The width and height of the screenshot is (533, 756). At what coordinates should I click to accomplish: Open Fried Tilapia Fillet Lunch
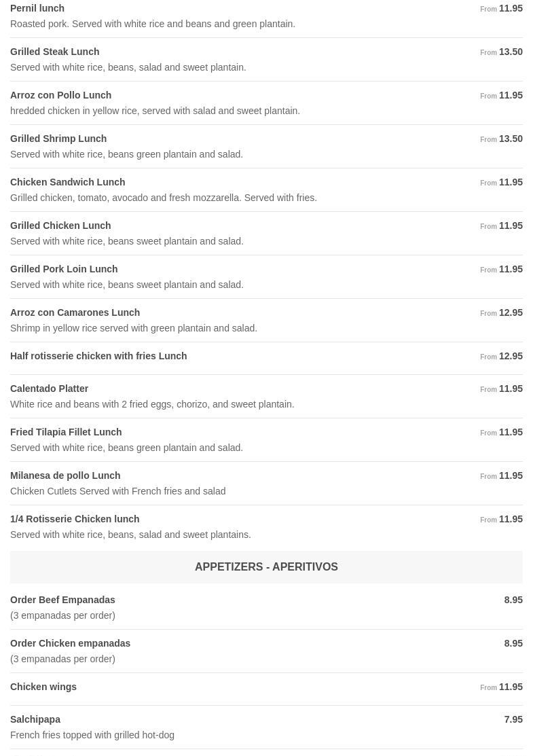point(66,432)
